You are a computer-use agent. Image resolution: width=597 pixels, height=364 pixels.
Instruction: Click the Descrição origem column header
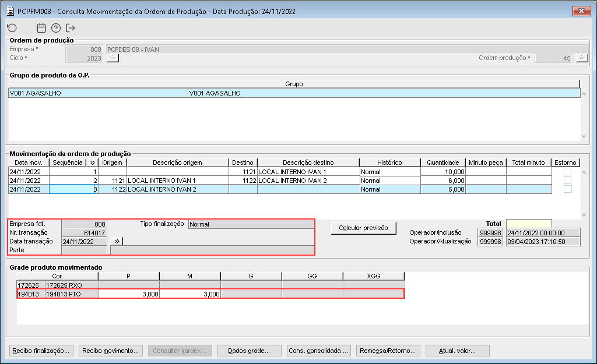click(x=177, y=162)
